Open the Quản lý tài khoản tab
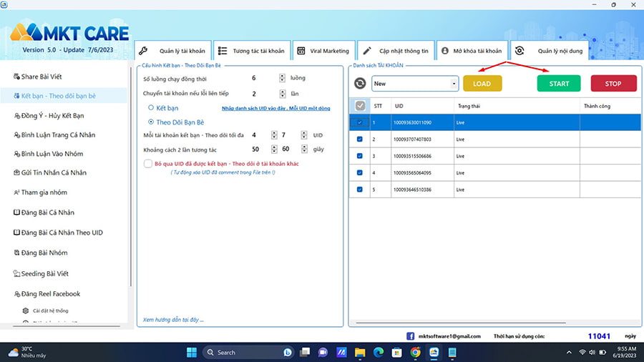This screenshot has height=362, width=644. [173, 51]
